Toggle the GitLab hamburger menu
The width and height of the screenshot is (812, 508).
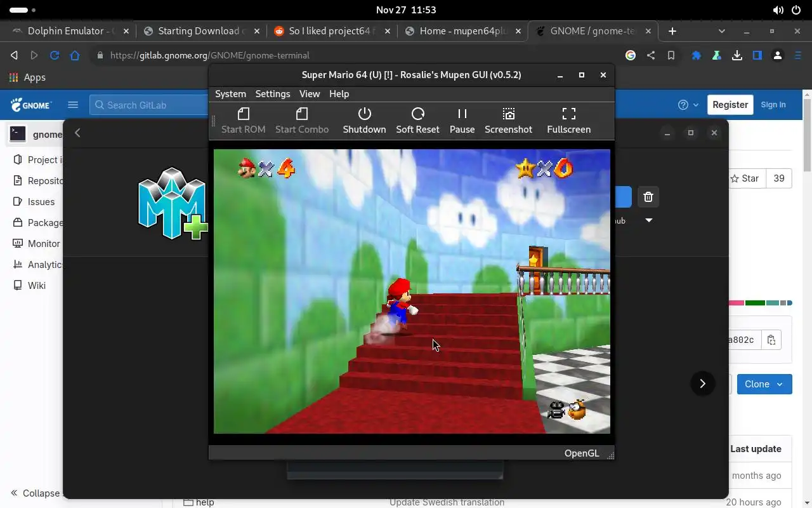point(73,105)
